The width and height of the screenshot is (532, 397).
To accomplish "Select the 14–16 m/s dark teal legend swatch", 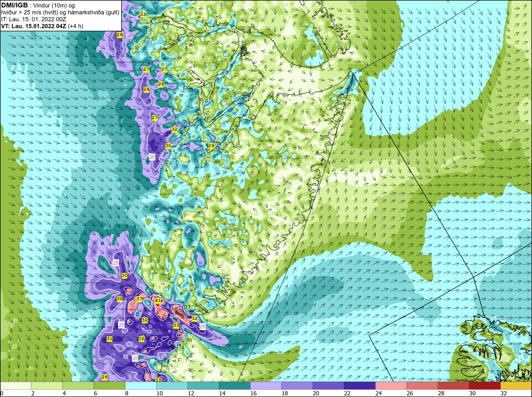I will pyautogui.click(x=235, y=386).
